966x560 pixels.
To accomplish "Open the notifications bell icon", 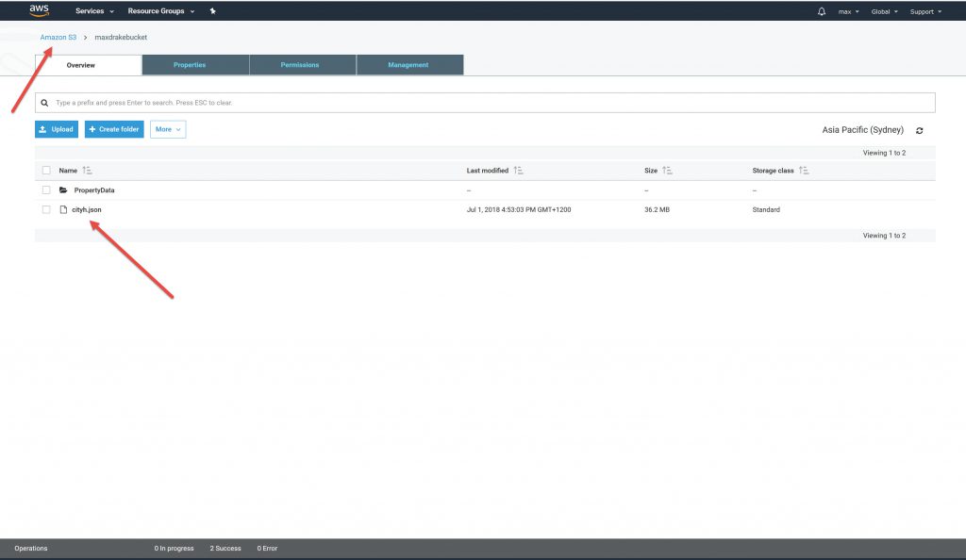I will click(x=821, y=11).
